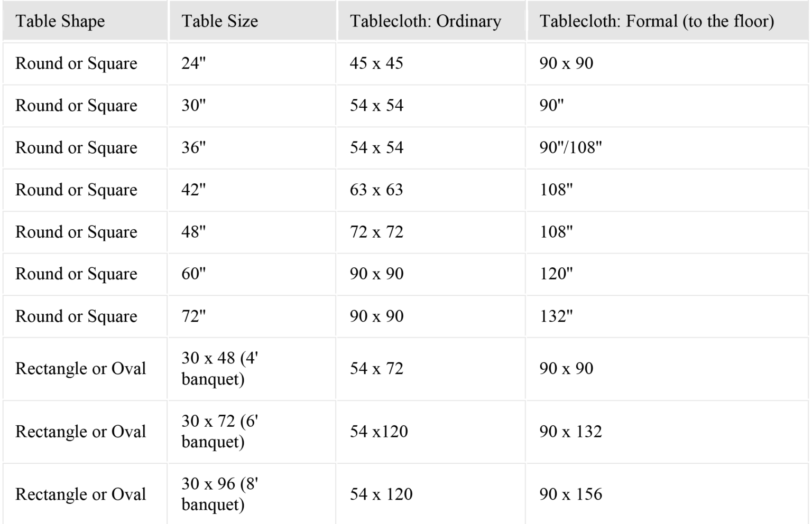Select the "90 x 156" formal tablecloth cell
Viewport: 812px width, 524px height.
pos(571,494)
